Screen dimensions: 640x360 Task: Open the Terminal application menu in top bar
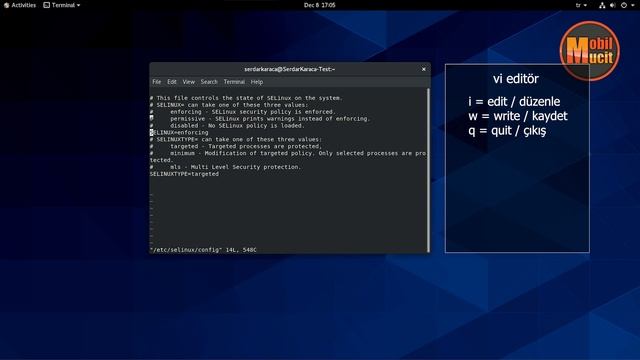point(62,5)
